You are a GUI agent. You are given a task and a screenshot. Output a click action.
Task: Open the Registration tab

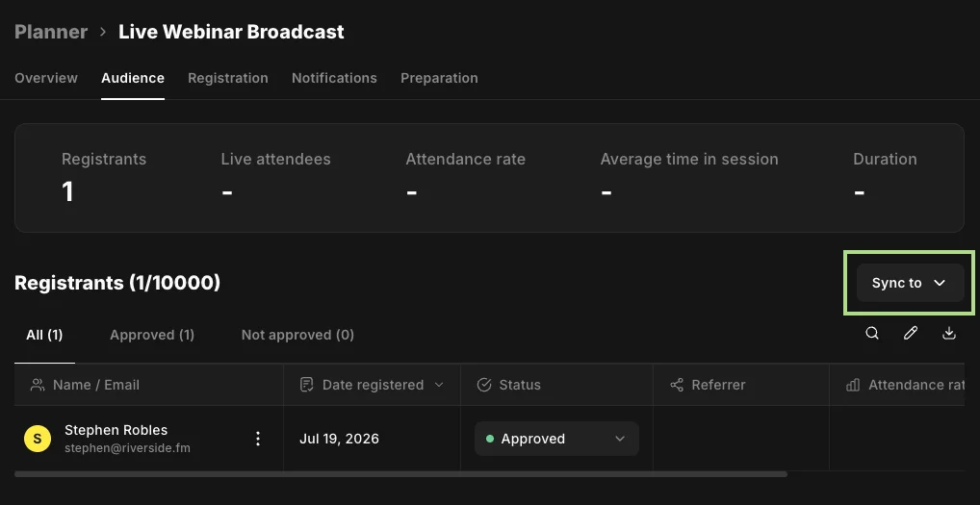228,78
